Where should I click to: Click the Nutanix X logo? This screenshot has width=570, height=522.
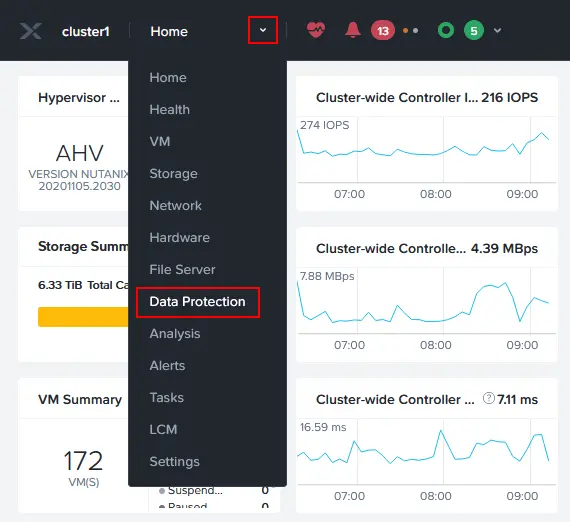pos(31,31)
